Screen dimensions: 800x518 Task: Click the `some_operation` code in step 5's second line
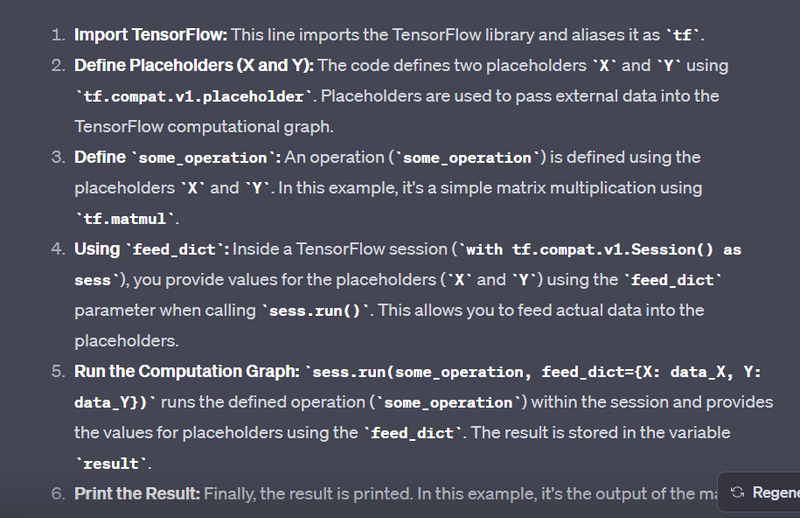tap(447, 403)
